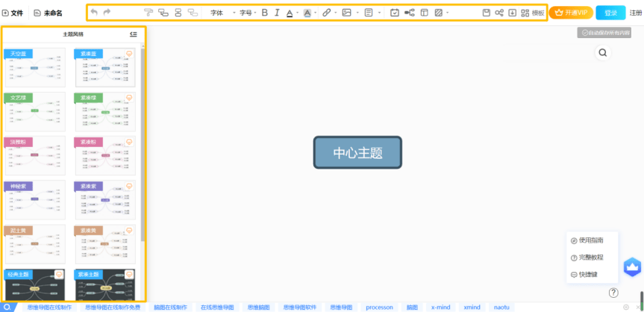The image size is (644, 312).
Task: Click the share nodes icon
Action: pyautogui.click(x=499, y=13)
